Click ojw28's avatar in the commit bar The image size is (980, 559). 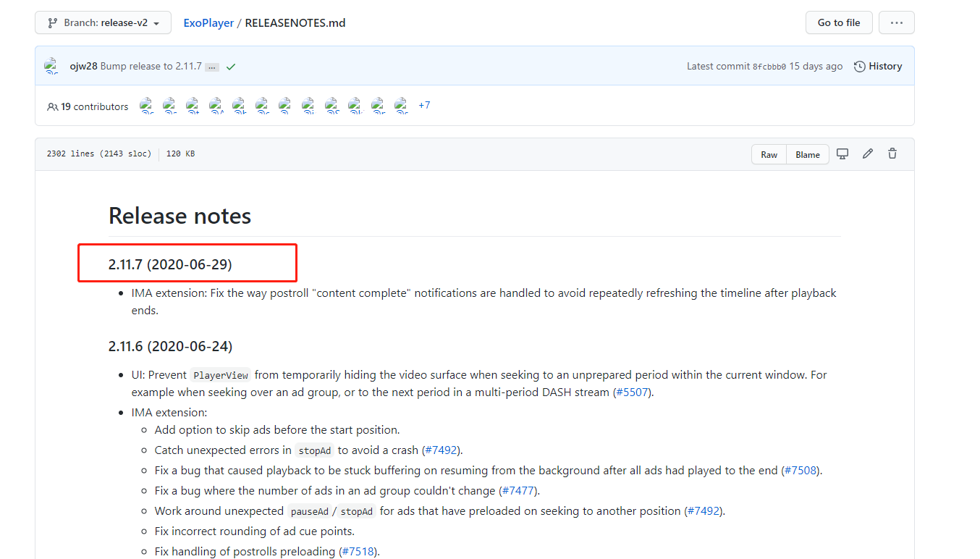[51, 66]
